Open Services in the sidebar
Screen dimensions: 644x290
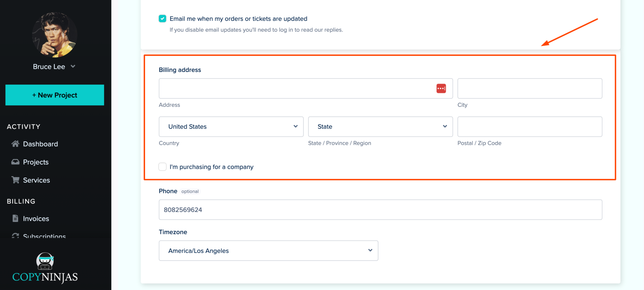click(36, 180)
